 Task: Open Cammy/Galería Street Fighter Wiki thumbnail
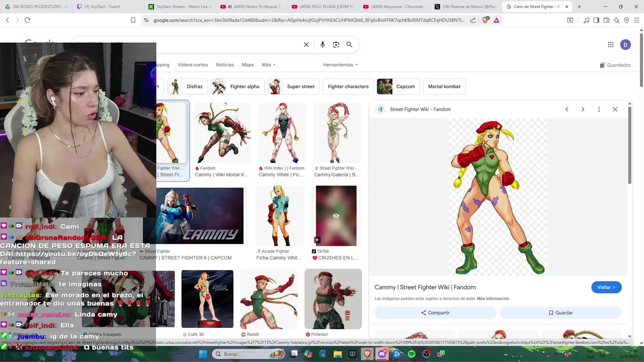(x=337, y=133)
